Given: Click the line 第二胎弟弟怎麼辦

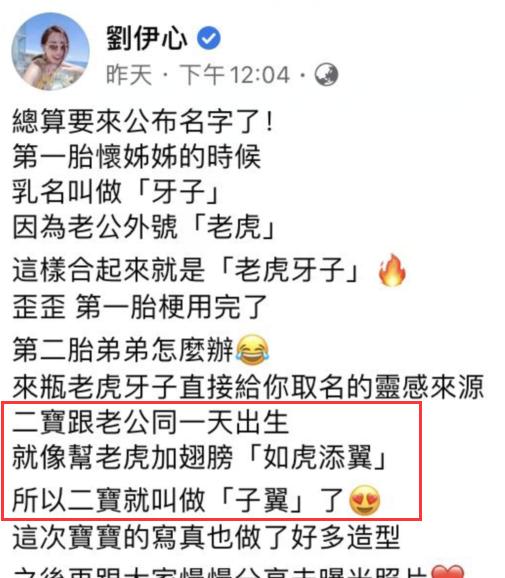Looking at the screenshot, I should click(x=123, y=349).
